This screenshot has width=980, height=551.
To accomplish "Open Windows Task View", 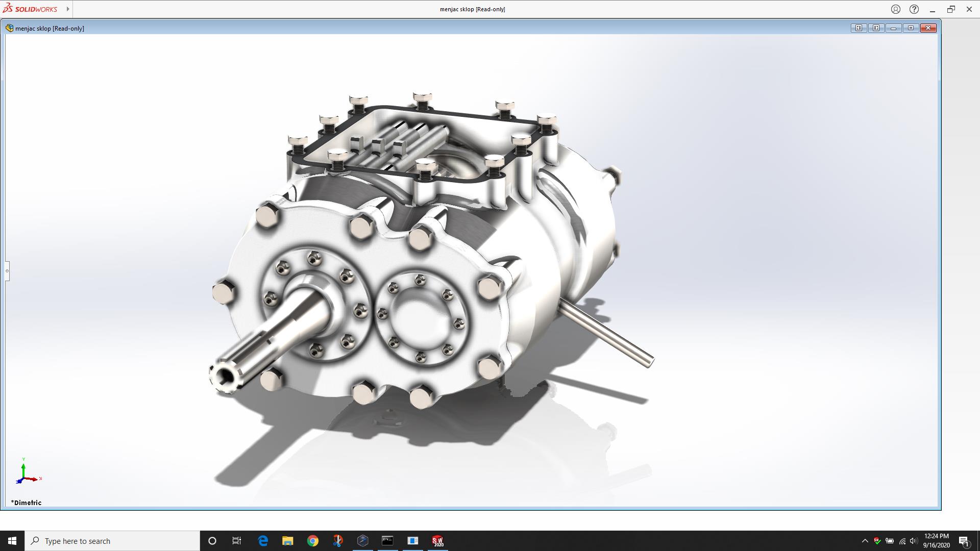I will [x=237, y=541].
